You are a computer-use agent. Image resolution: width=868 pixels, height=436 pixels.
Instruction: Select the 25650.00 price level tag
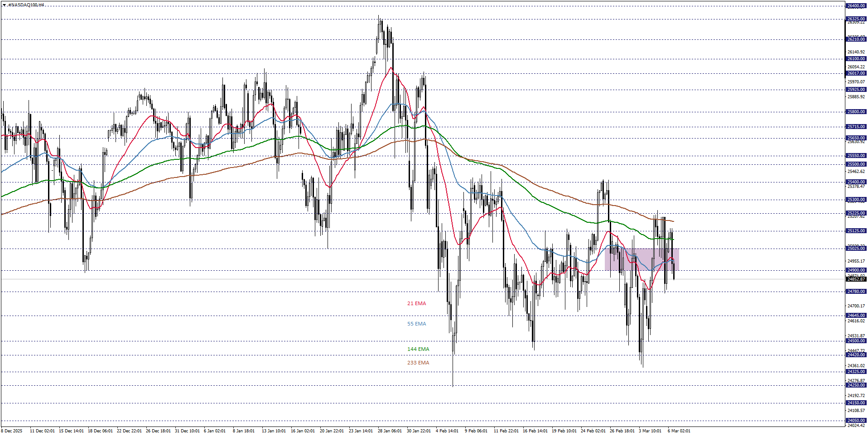coord(856,137)
